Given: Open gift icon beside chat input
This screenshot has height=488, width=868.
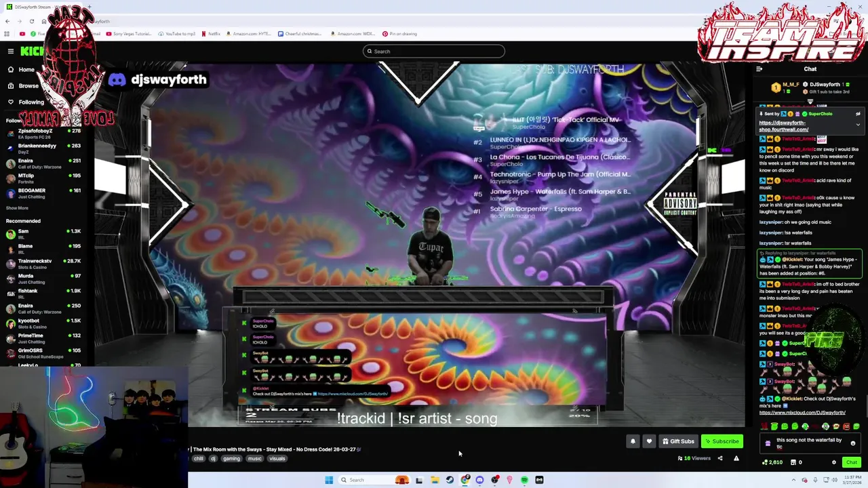Looking at the screenshot, I should coord(768,443).
